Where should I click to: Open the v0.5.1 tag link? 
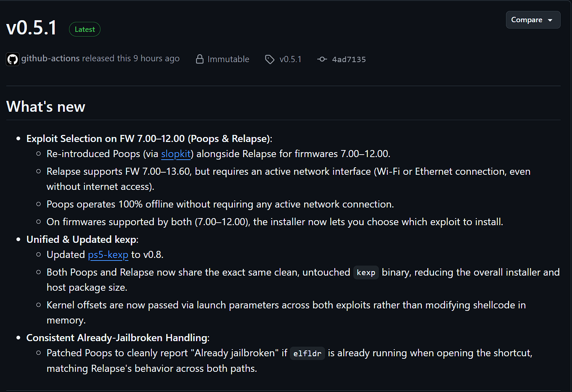pos(291,59)
